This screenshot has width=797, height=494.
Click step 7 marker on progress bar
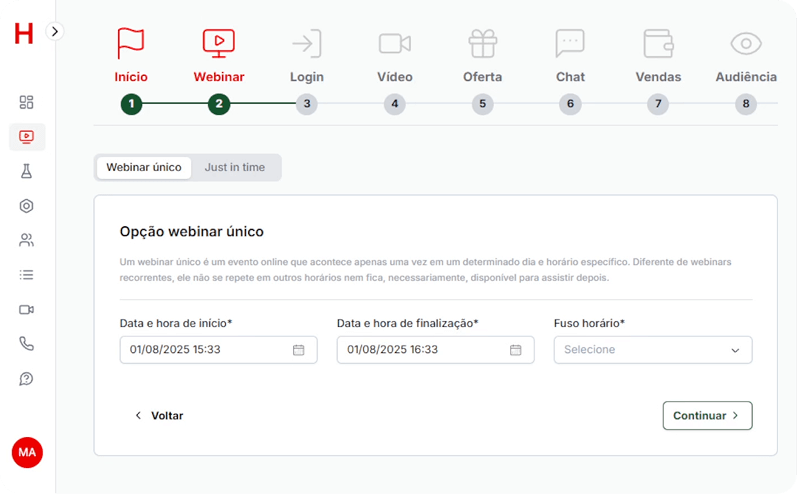[657, 104]
